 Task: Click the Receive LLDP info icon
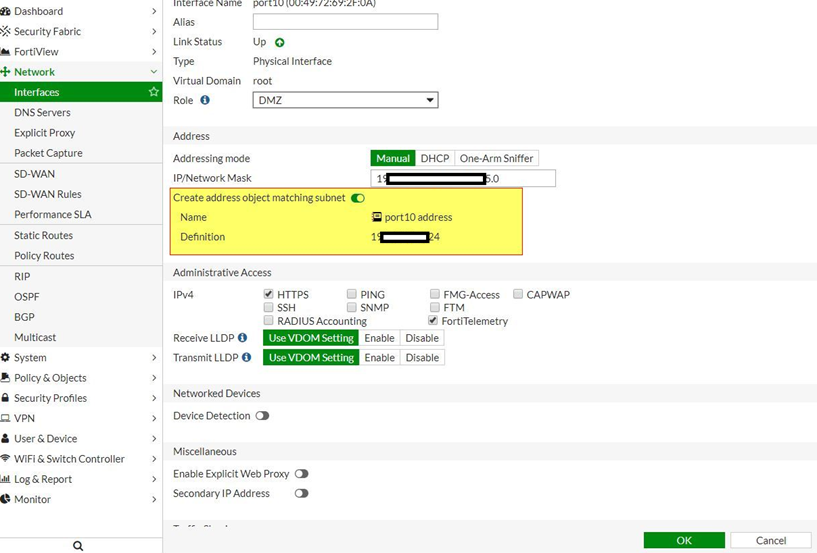pyautogui.click(x=243, y=338)
